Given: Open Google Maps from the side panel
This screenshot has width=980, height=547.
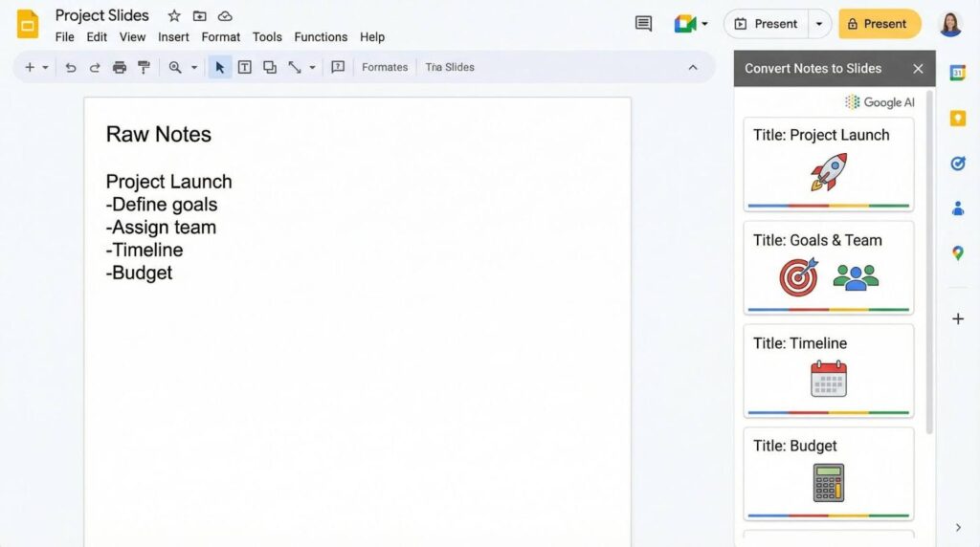Looking at the screenshot, I should pyautogui.click(x=957, y=253).
